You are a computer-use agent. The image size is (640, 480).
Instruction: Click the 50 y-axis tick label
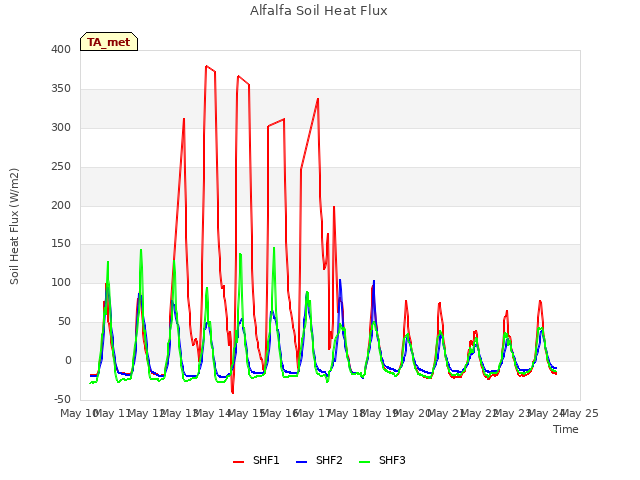coord(64,322)
